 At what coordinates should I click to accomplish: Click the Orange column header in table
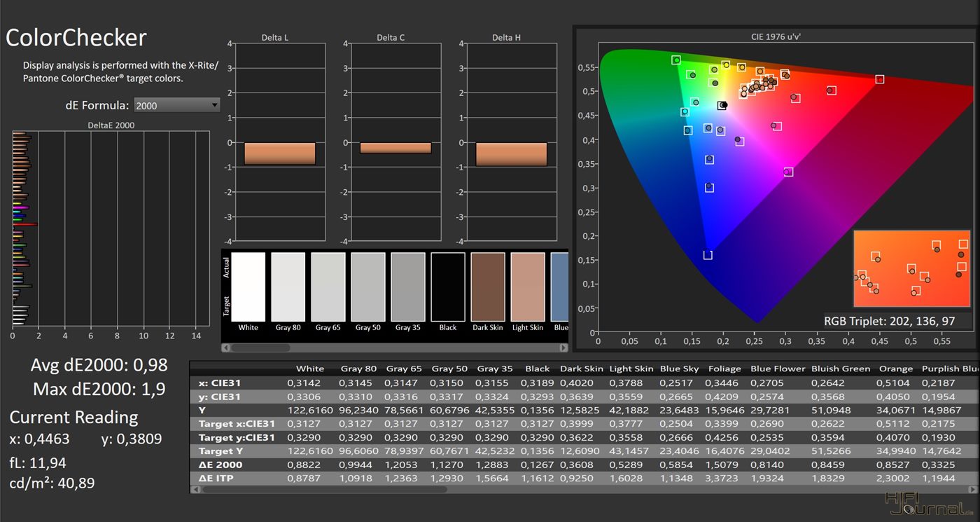(896, 369)
